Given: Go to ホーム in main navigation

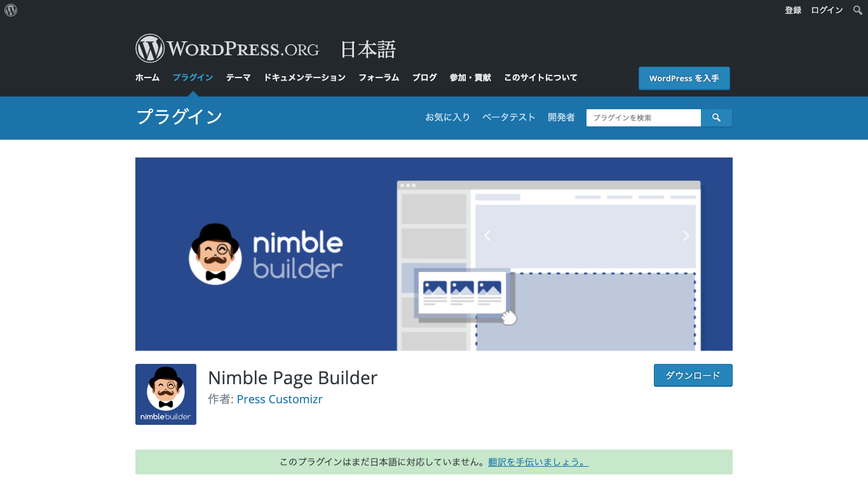Looking at the screenshot, I should 147,77.
